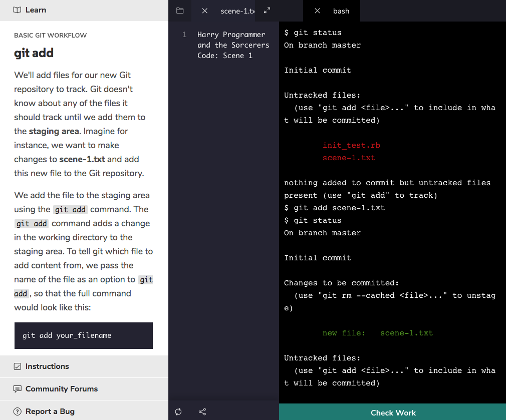
Task: Expand the Instructions section
Action: (84, 366)
